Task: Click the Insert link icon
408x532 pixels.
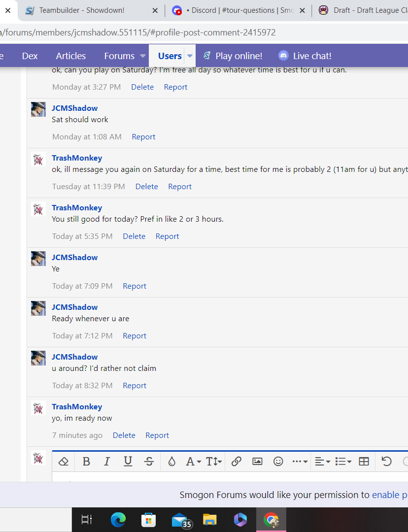Action: pyautogui.click(x=236, y=462)
